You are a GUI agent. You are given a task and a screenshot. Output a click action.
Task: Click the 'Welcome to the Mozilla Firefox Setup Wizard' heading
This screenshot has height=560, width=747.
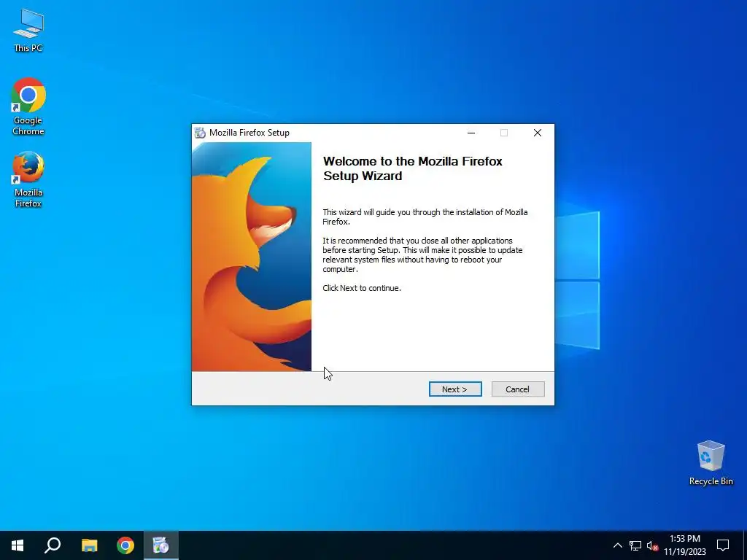413,168
